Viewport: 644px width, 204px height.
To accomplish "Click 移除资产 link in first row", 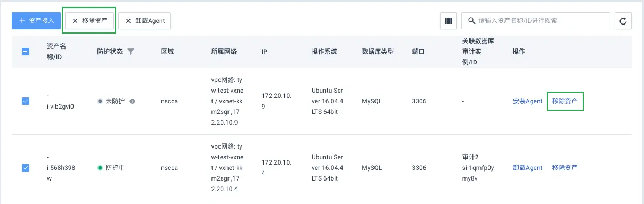I will (565, 101).
